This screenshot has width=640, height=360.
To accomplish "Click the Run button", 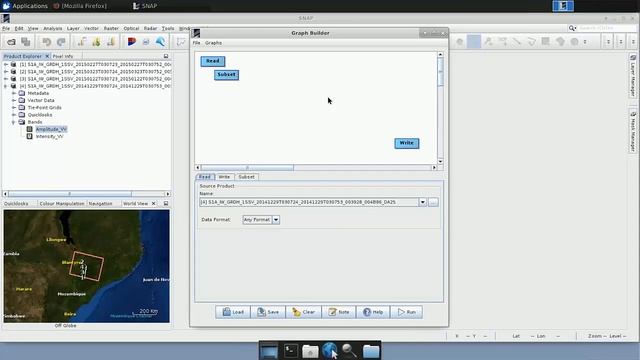I will coord(407,312).
